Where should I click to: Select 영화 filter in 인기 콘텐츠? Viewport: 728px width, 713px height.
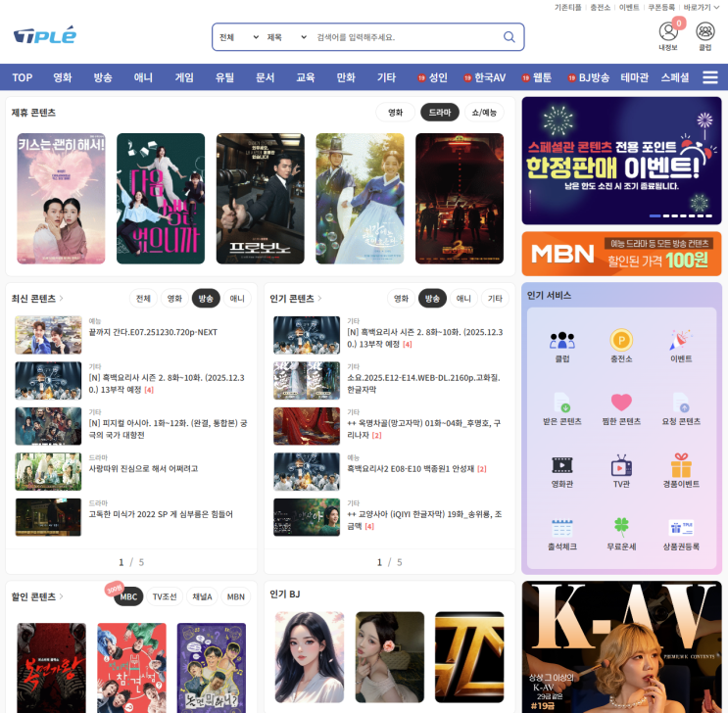pos(401,299)
